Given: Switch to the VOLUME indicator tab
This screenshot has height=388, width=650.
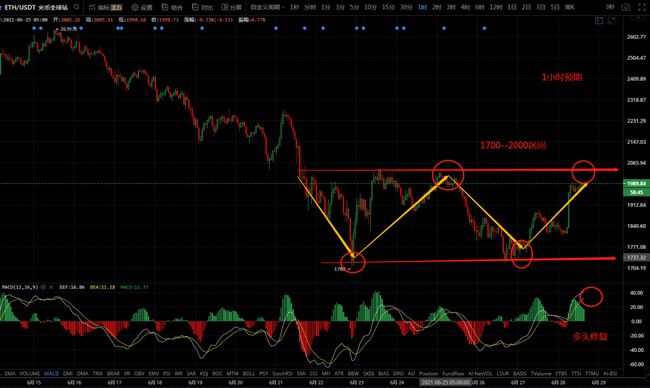Looking at the screenshot, I should [29, 373].
